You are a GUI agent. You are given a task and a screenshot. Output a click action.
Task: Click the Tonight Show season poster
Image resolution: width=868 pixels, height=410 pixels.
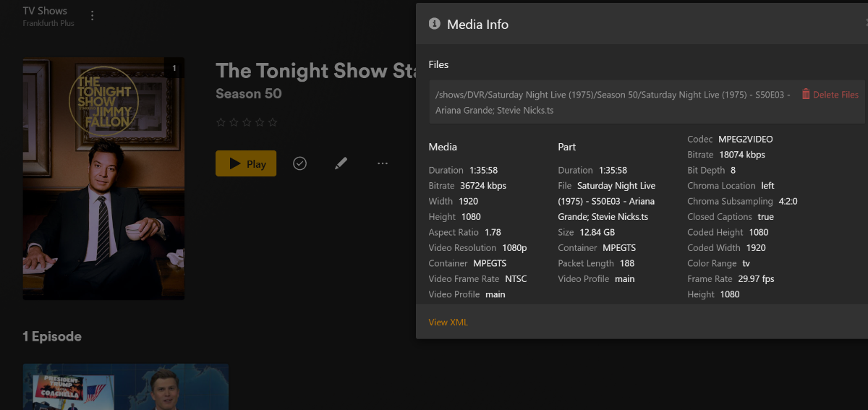click(x=103, y=179)
